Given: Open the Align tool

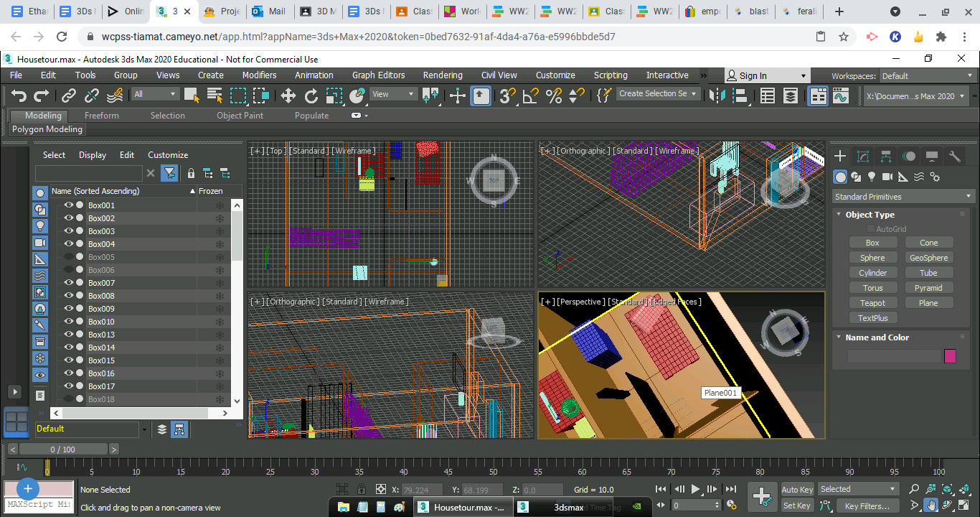Looking at the screenshot, I should 742,96.
